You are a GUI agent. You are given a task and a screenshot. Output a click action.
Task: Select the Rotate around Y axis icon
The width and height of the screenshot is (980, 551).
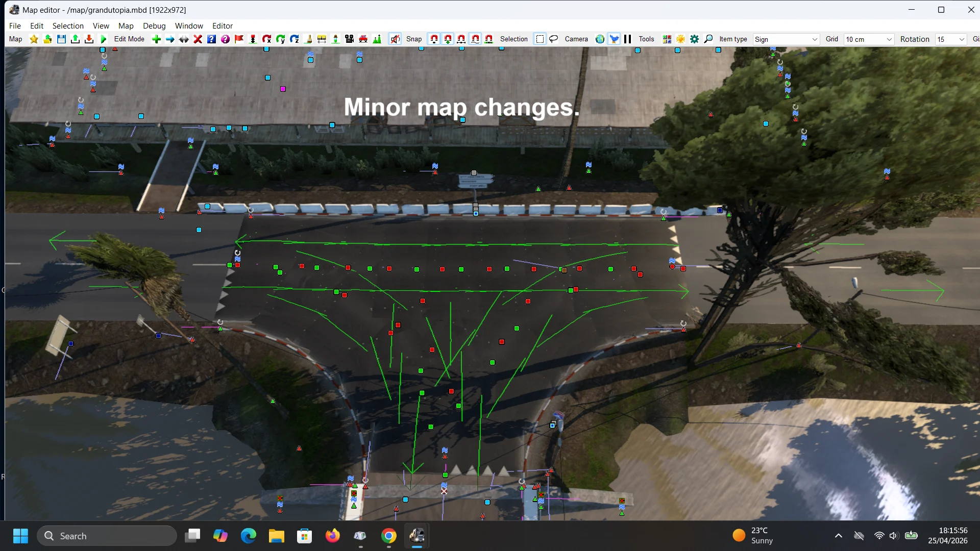[x=280, y=39]
